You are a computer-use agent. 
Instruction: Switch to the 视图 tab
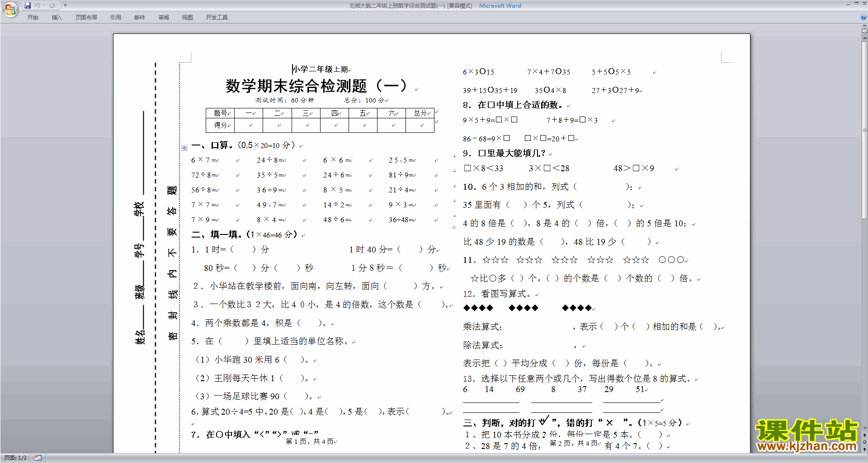tap(187, 18)
